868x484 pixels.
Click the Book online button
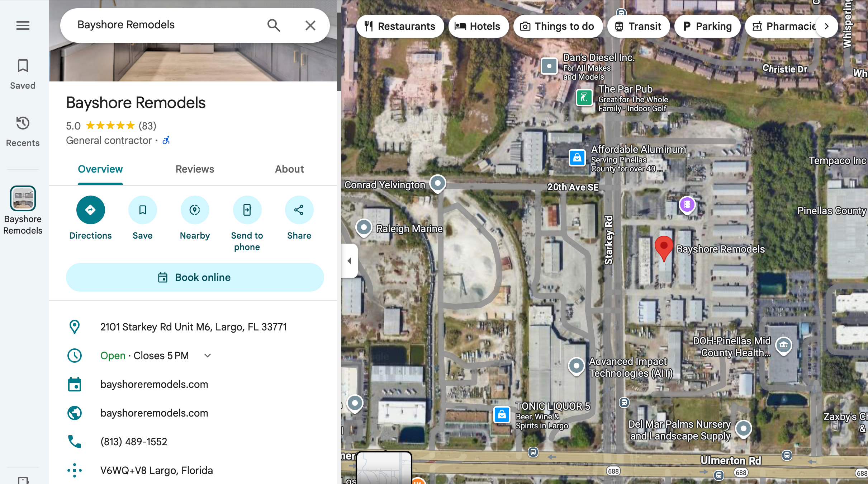pos(195,277)
